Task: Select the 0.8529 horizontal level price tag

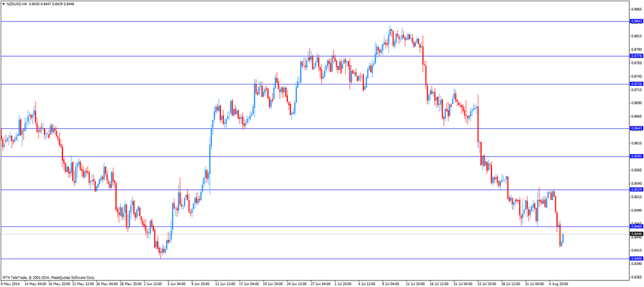Action: pyautogui.click(x=637, y=190)
